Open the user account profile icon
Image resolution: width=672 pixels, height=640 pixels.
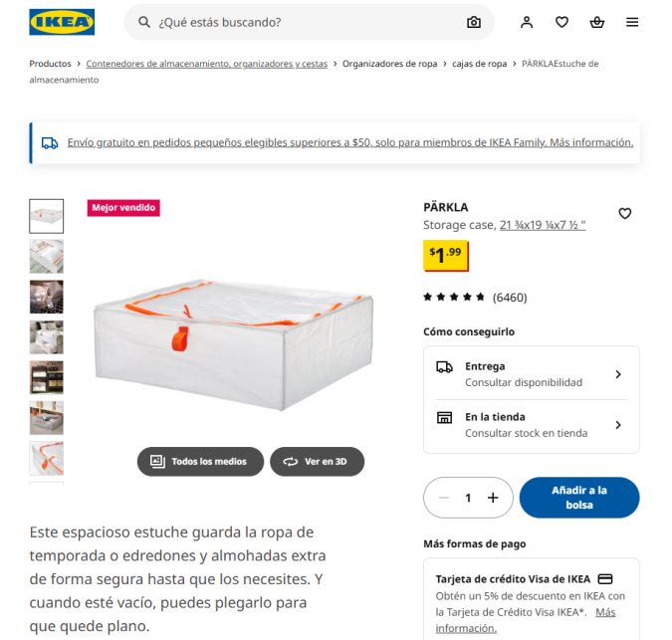[x=527, y=22]
